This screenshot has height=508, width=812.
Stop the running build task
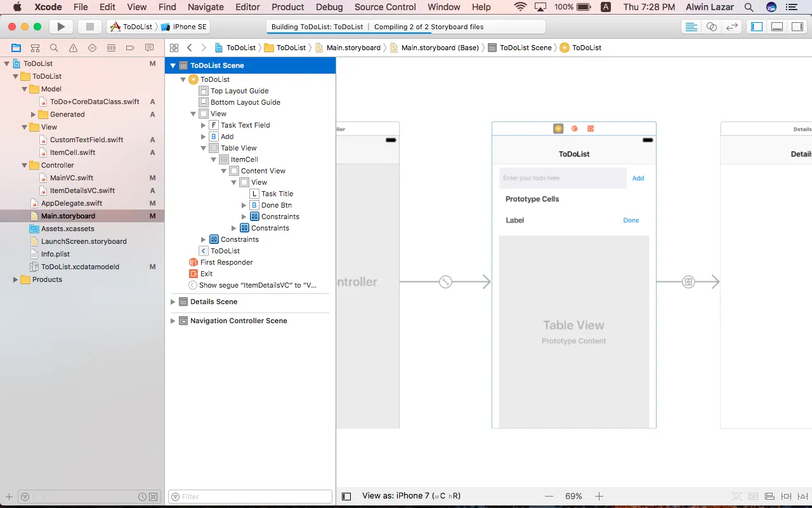pyautogui.click(x=90, y=27)
